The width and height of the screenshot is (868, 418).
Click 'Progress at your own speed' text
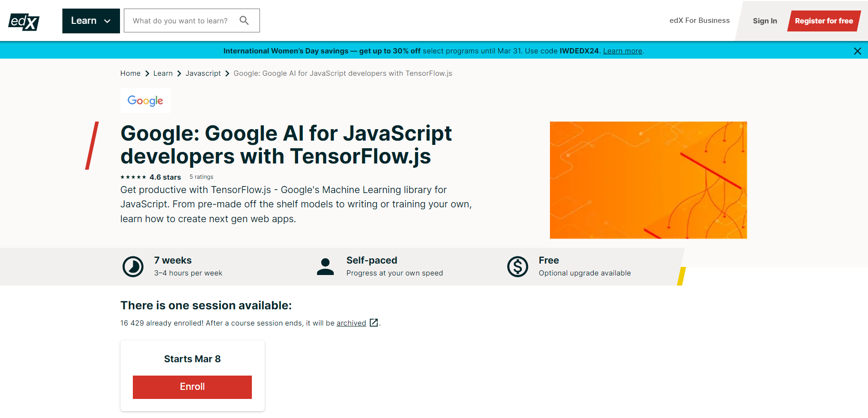point(395,273)
